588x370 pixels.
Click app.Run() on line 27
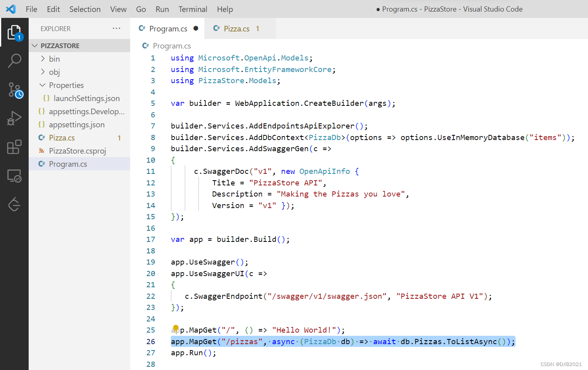click(193, 353)
